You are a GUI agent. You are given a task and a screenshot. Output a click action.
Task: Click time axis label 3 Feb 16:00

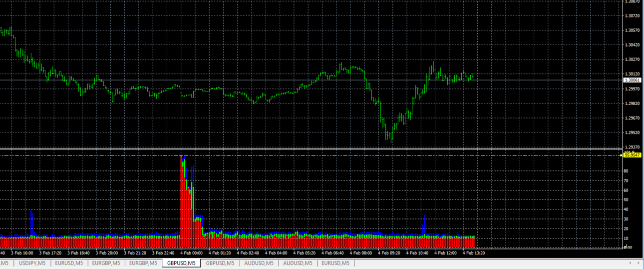point(22,253)
